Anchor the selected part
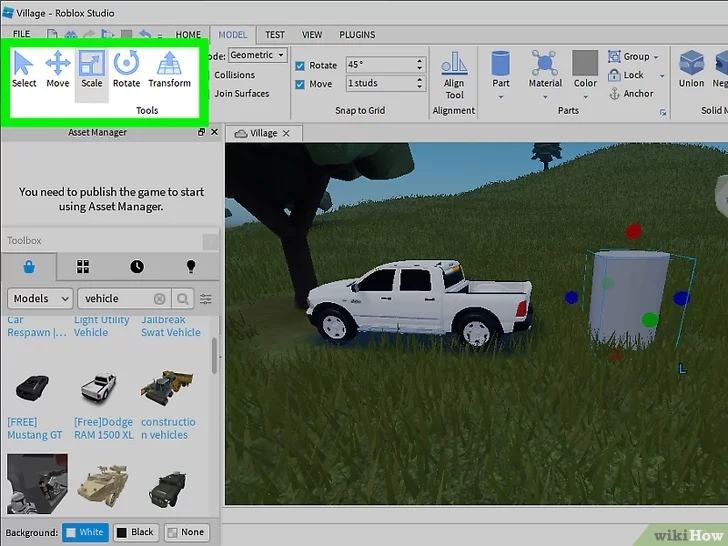The width and height of the screenshot is (728, 546). tap(631, 94)
